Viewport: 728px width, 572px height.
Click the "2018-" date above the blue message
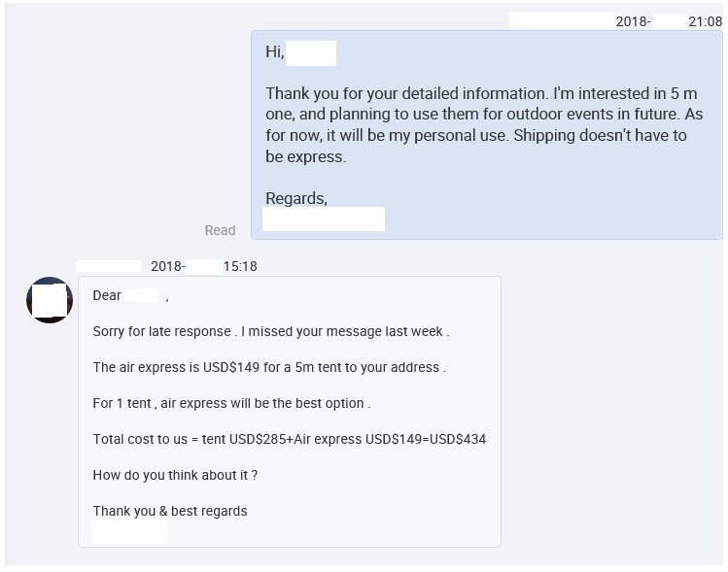click(633, 21)
